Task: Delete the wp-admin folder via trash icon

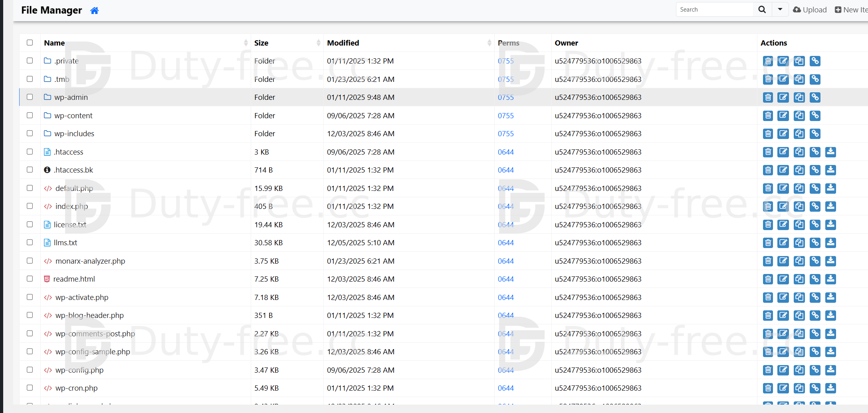Action: point(767,97)
